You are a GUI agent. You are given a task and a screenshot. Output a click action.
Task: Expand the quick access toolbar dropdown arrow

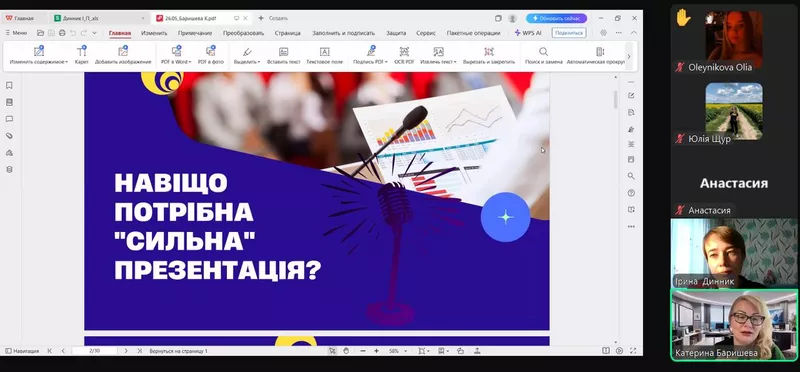94,33
